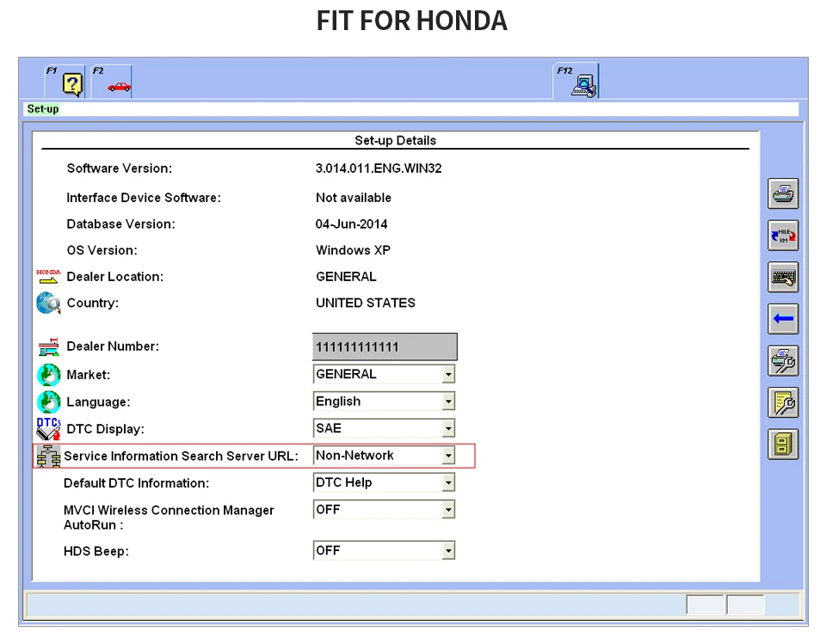Click the second empty status box at bottom right
The width and height of the screenshot is (826, 644).
(x=745, y=604)
